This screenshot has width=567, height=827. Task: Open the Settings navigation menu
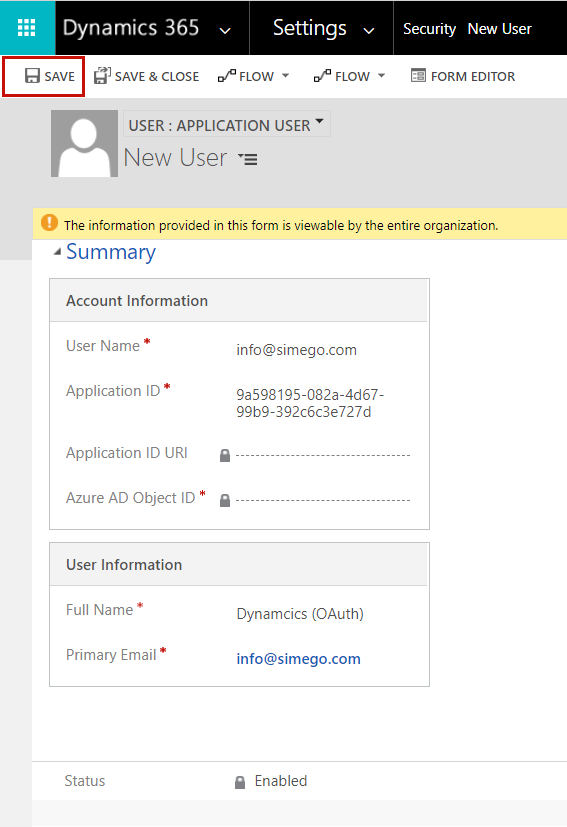(310, 27)
